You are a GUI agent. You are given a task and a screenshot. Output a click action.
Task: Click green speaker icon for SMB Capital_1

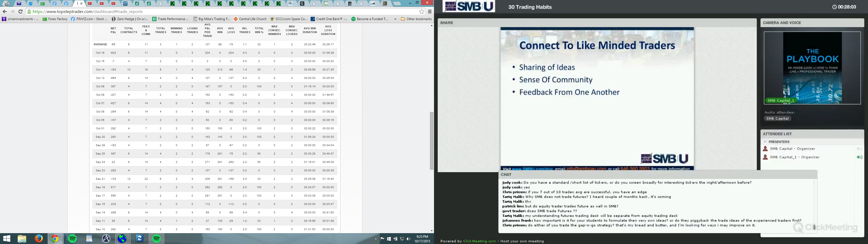tap(859, 157)
